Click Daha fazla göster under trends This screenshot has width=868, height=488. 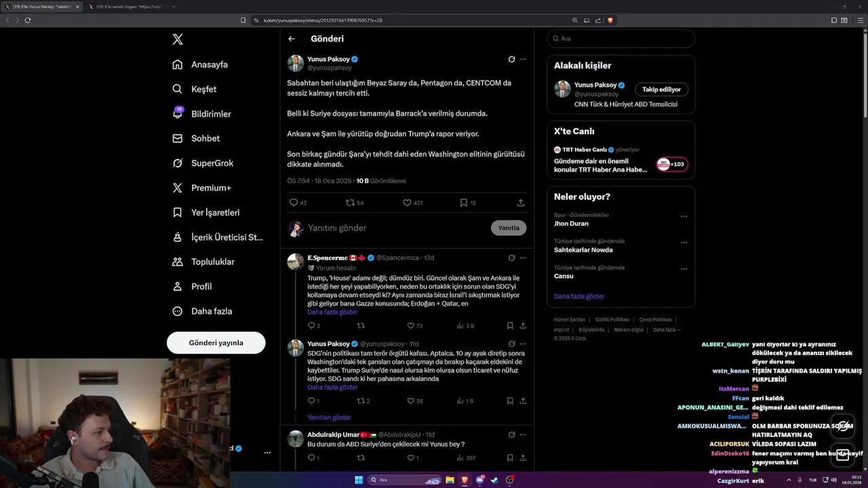pyautogui.click(x=579, y=296)
